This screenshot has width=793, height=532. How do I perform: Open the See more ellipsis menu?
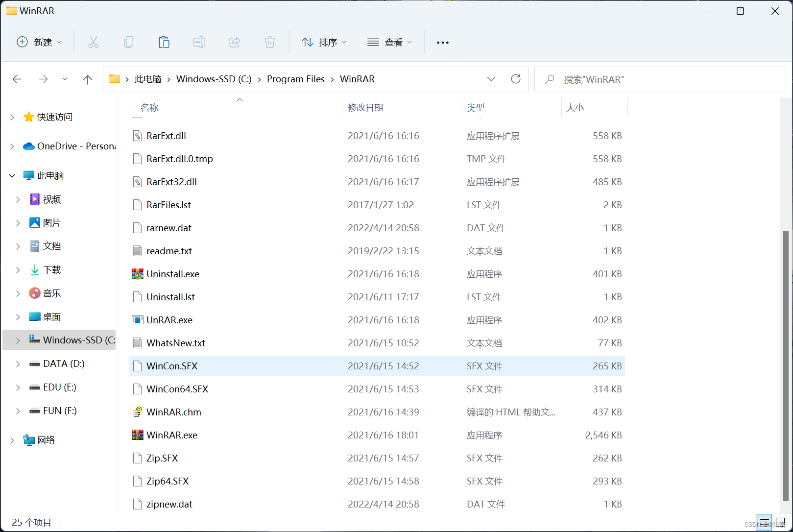click(443, 43)
